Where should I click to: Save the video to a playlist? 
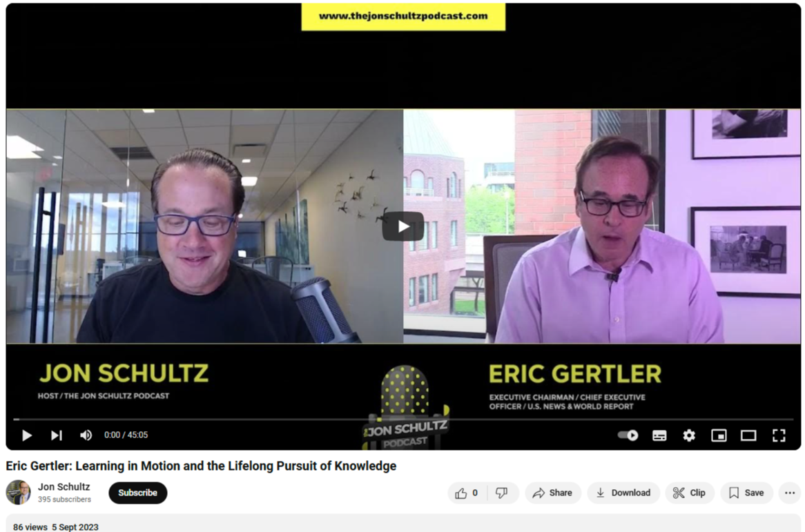coord(746,493)
